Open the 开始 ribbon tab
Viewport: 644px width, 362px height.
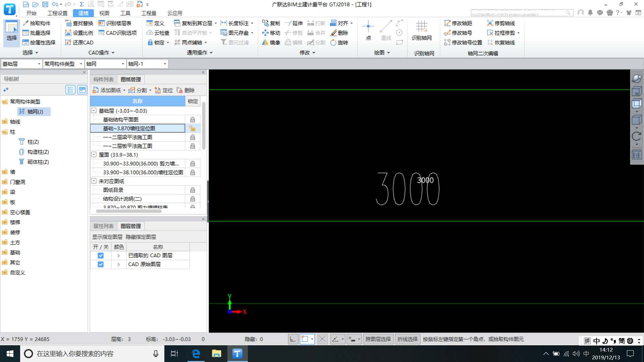(x=32, y=13)
